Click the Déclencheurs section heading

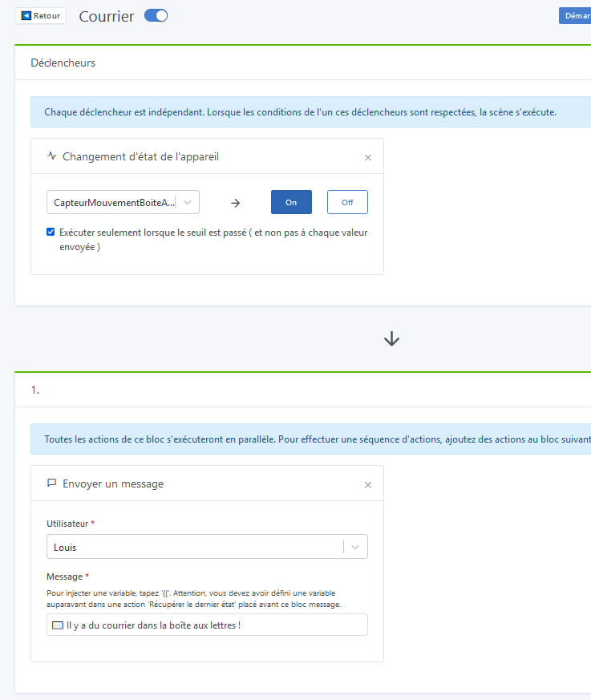coord(63,63)
